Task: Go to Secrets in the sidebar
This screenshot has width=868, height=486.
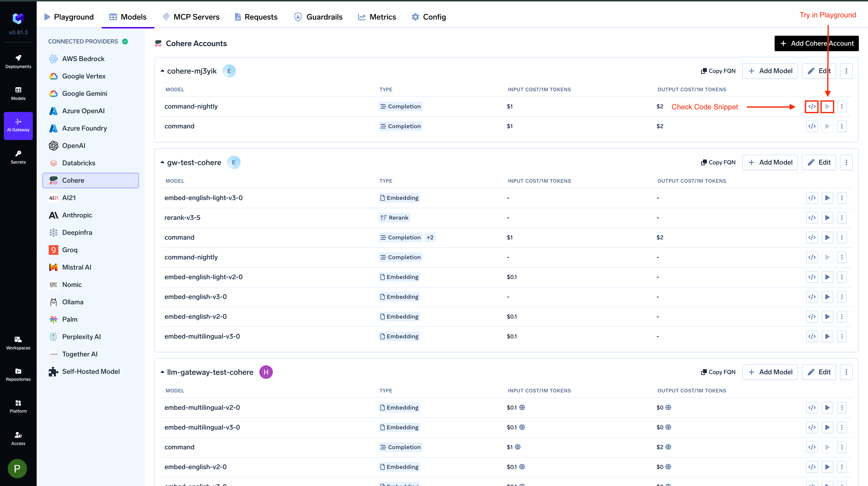Action: point(18,157)
